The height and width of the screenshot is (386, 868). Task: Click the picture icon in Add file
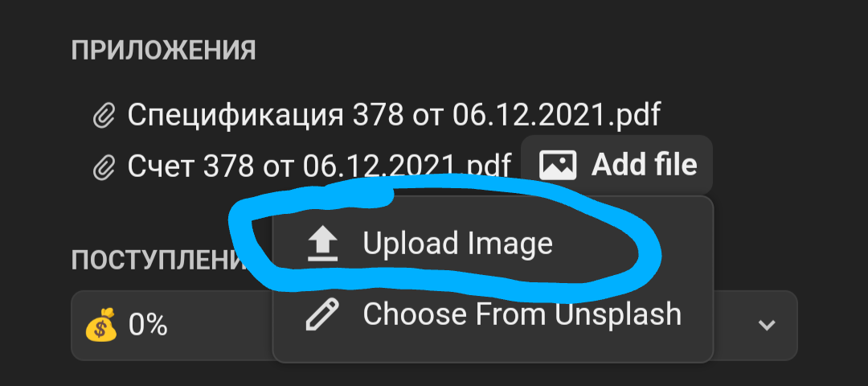coord(558,165)
